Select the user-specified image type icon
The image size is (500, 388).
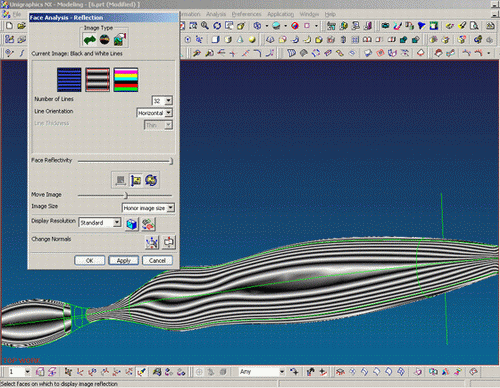coord(120,40)
